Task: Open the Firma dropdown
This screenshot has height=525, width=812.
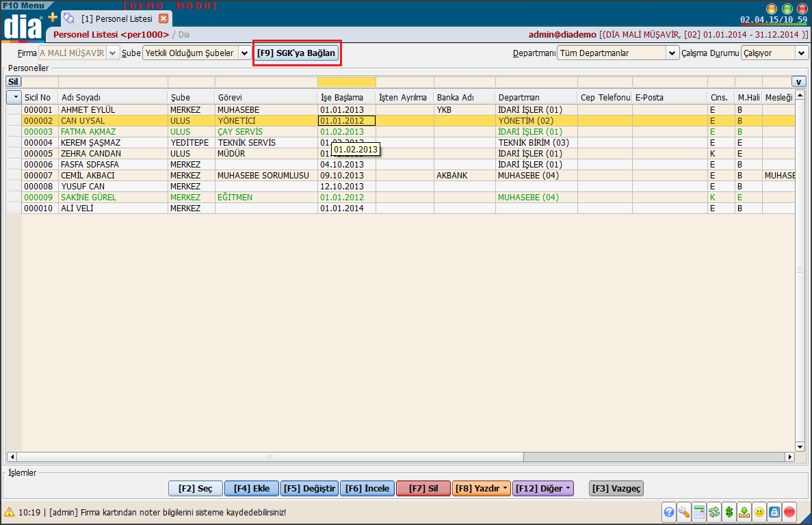Action: [113, 53]
